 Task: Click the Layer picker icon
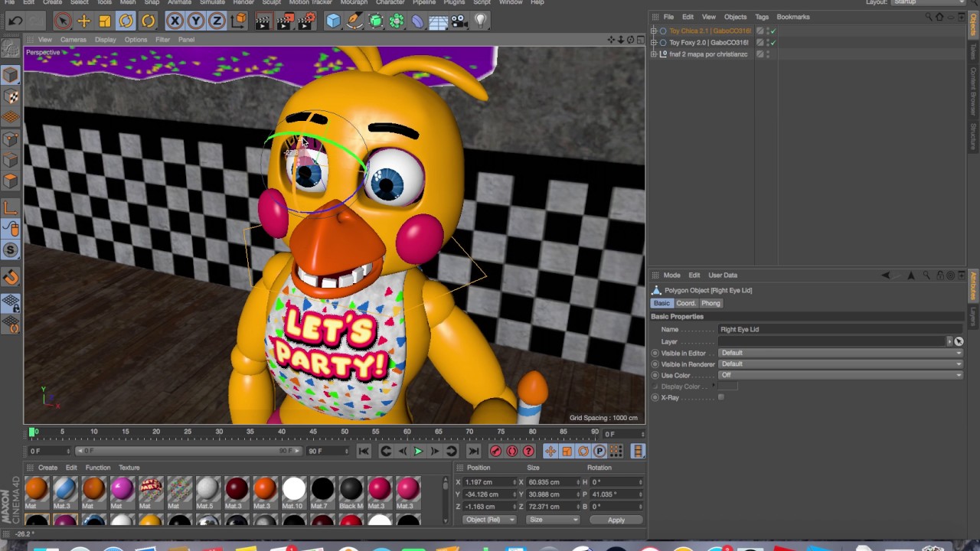coord(959,341)
